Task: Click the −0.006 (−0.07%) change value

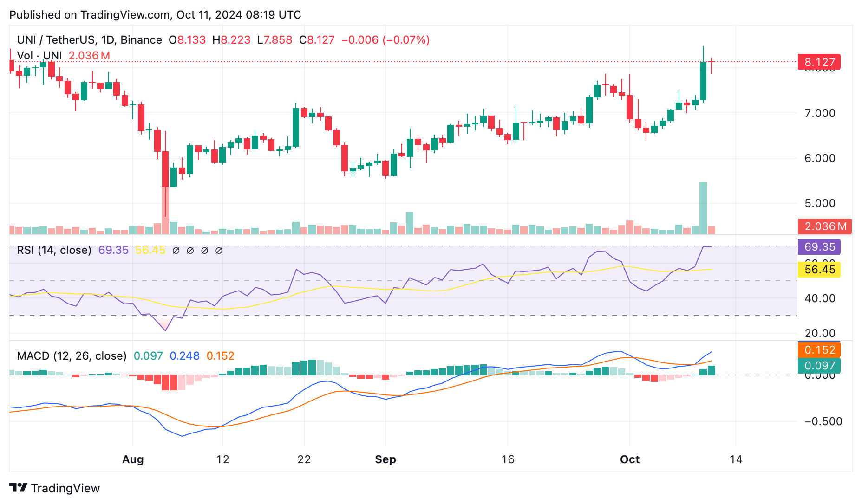Action: 385,40
